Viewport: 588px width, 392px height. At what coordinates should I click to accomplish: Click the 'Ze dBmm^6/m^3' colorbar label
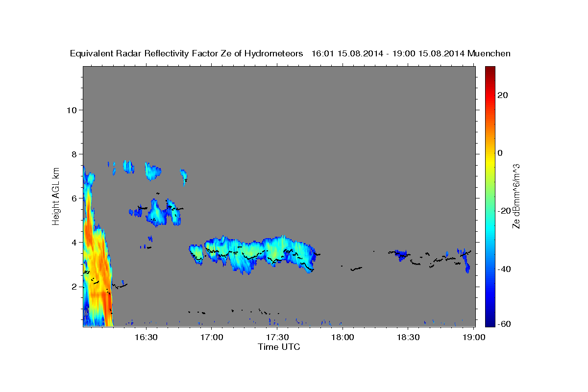515,196
